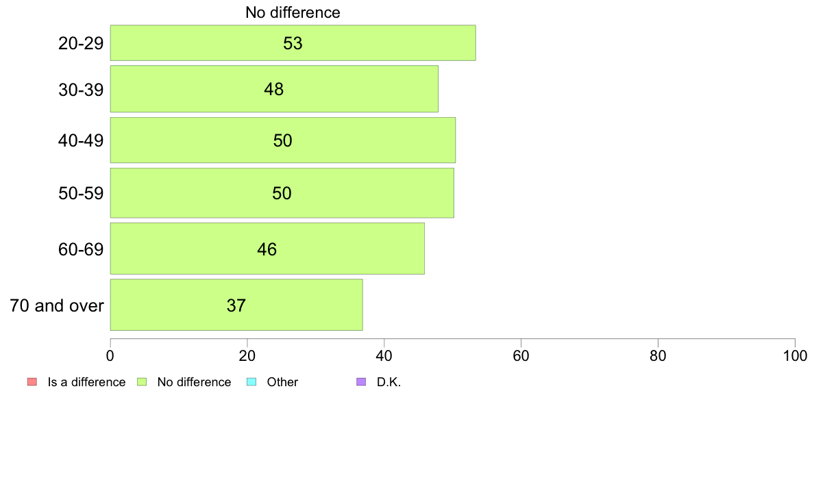Select the 70 and over bar showing 37

(236, 305)
